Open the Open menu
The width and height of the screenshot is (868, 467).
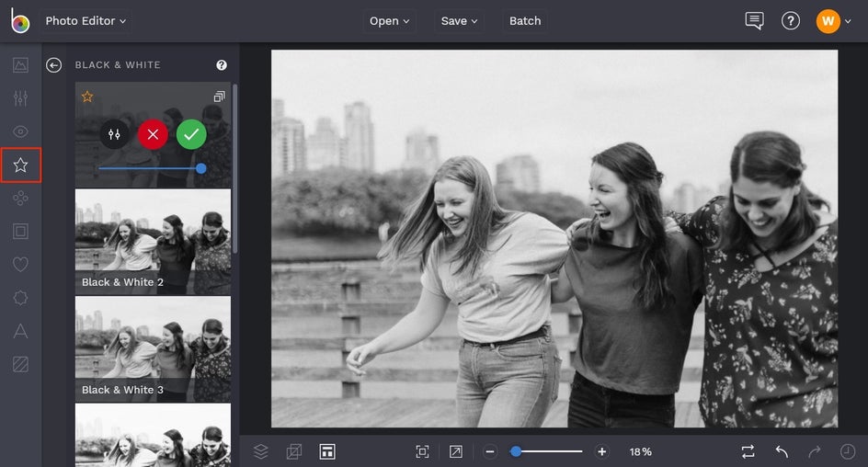coord(389,20)
